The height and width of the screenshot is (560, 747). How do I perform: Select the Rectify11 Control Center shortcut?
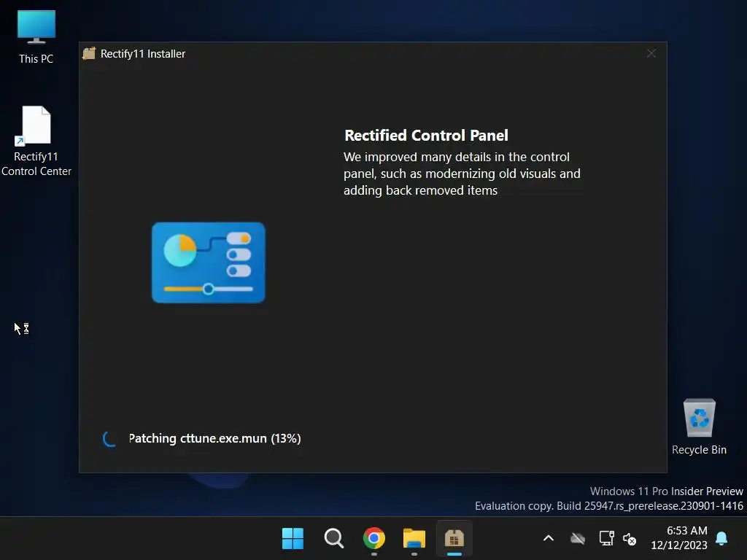pyautogui.click(x=36, y=141)
